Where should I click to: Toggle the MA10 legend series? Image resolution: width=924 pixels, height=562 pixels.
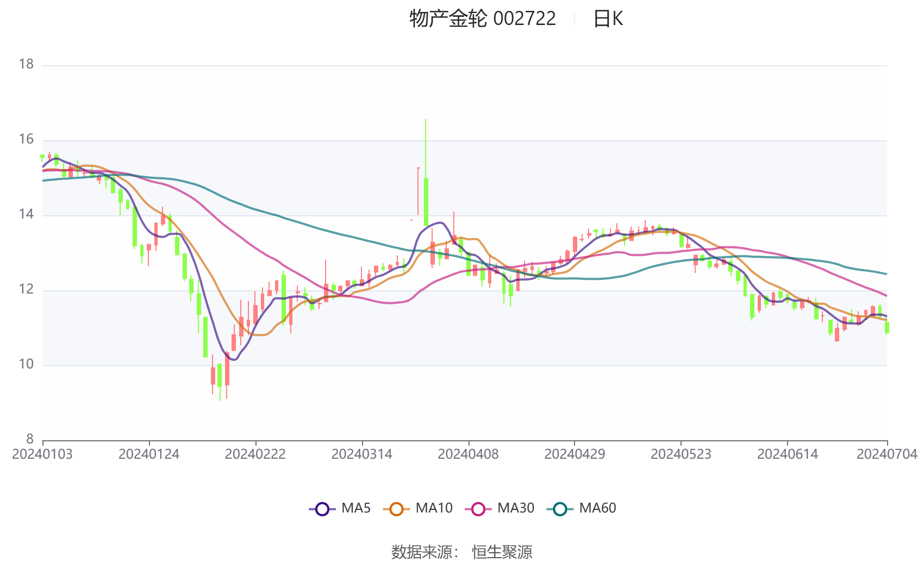point(418,509)
